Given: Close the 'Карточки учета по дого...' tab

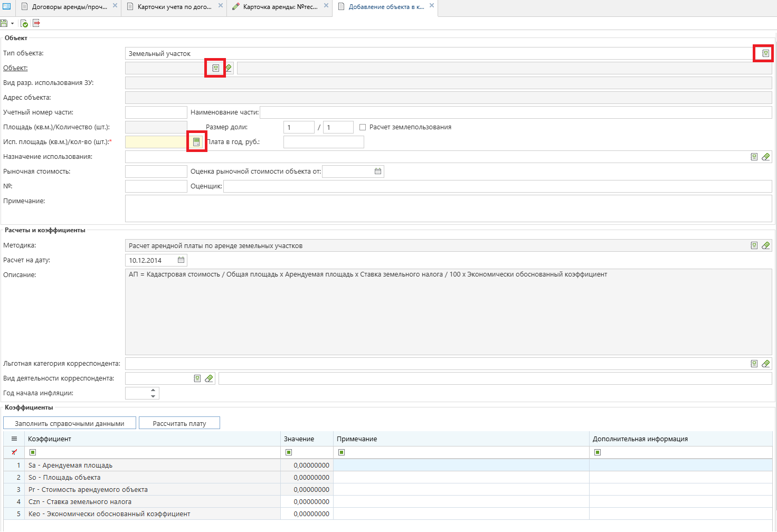Looking at the screenshot, I should click(221, 6).
